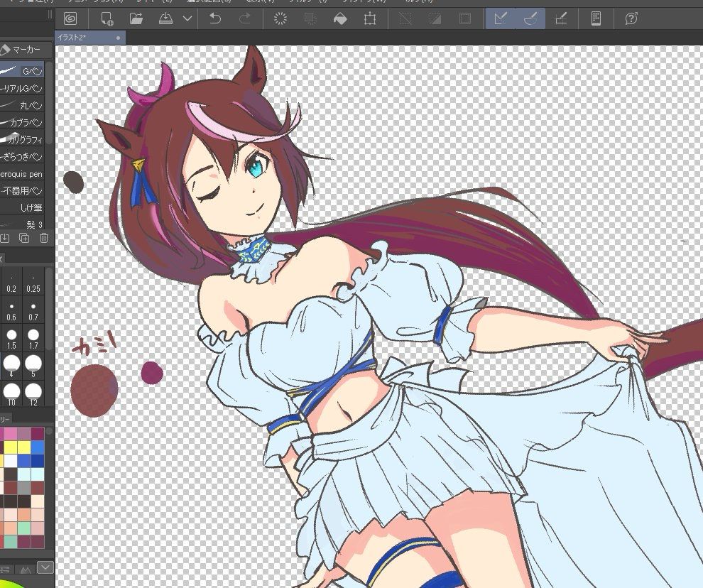
Task: Undo the last action
Action: 215,19
